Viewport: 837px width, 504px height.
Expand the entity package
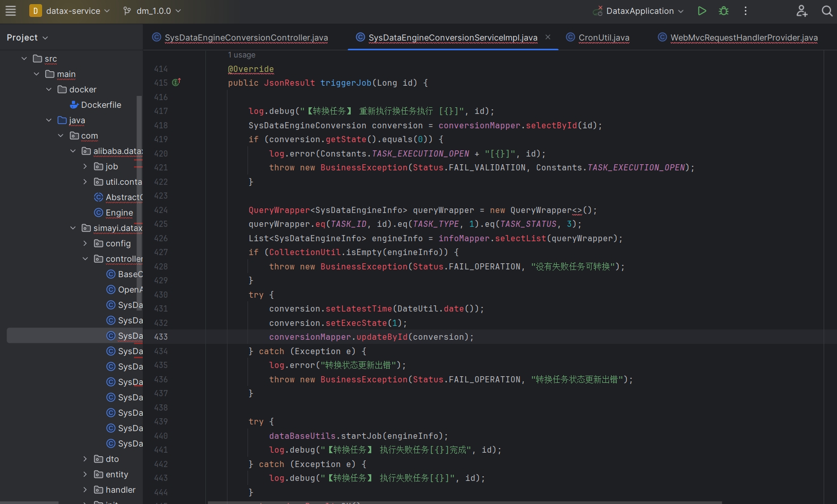pos(85,474)
